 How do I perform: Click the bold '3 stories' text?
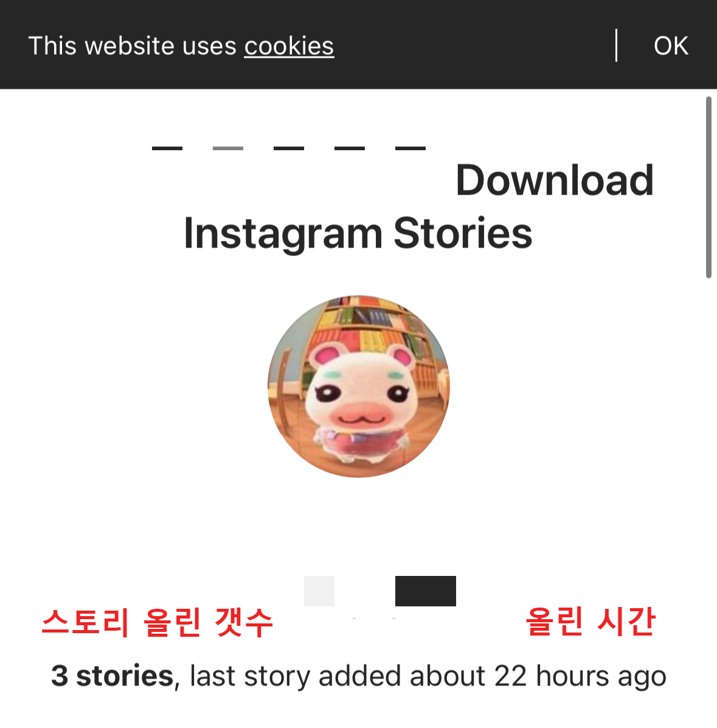tap(112, 676)
